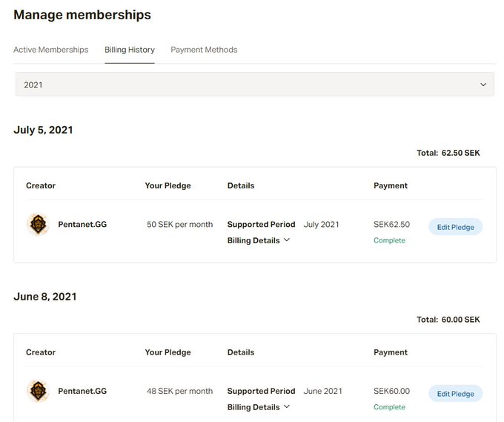Click the 50 SEK per month pledge text

pyautogui.click(x=179, y=224)
